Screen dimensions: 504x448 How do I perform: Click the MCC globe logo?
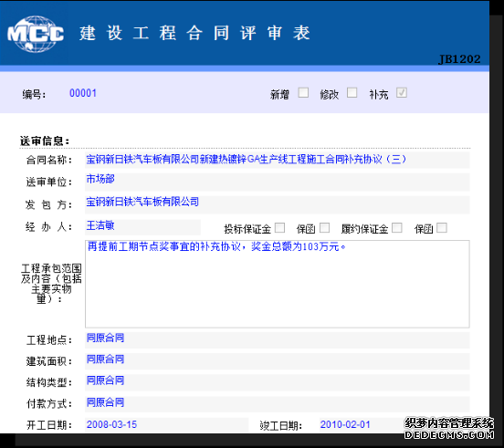pos(36,34)
